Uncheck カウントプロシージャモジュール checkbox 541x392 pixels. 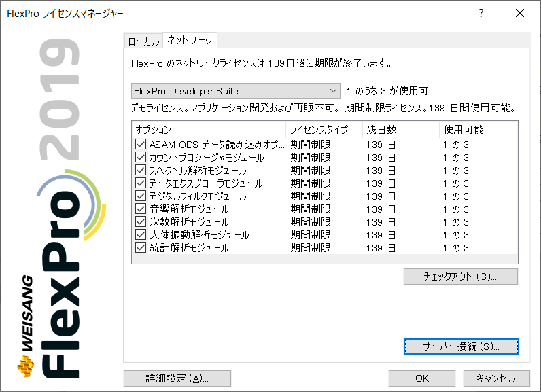pyautogui.click(x=141, y=157)
